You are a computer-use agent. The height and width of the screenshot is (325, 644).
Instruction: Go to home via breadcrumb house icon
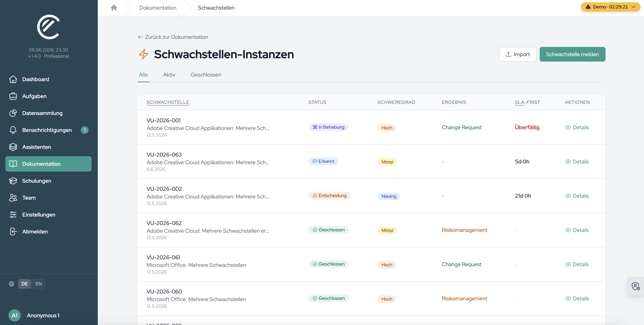[114, 8]
